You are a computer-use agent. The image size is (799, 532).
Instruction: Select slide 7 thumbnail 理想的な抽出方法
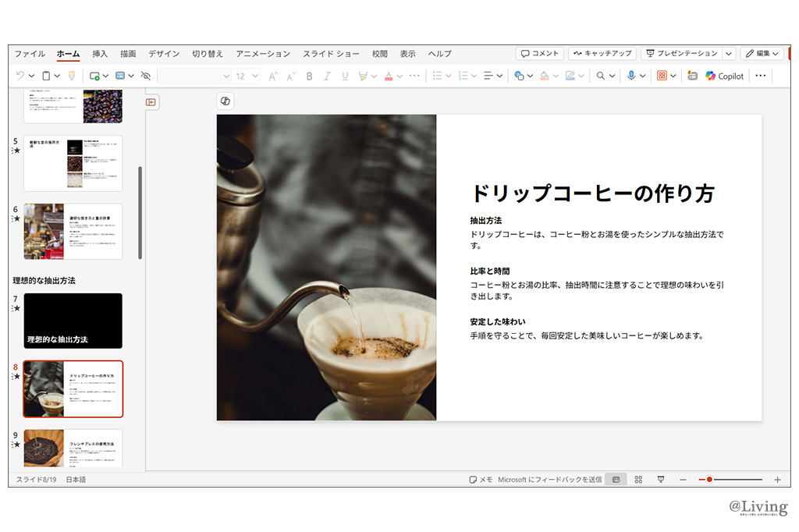coord(73,321)
